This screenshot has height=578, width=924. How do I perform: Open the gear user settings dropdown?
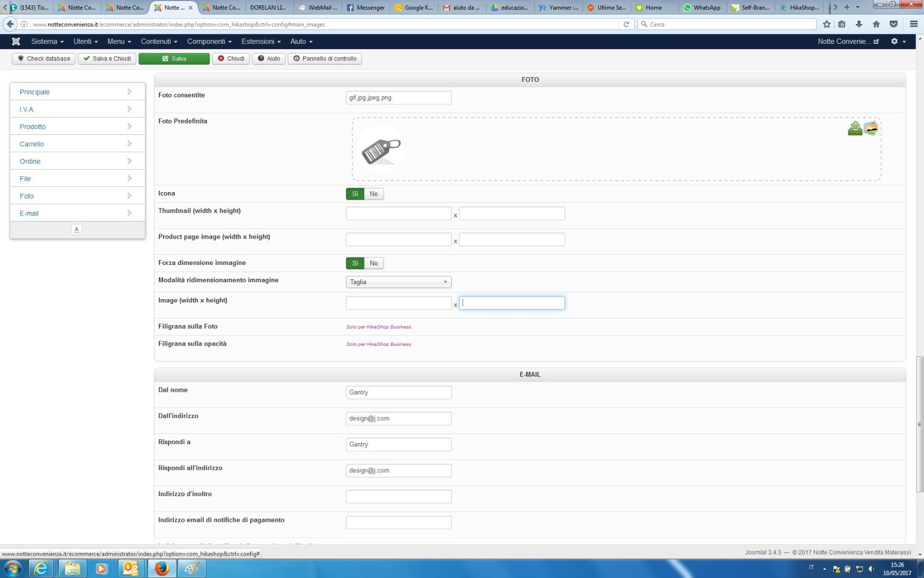pos(898,41)
